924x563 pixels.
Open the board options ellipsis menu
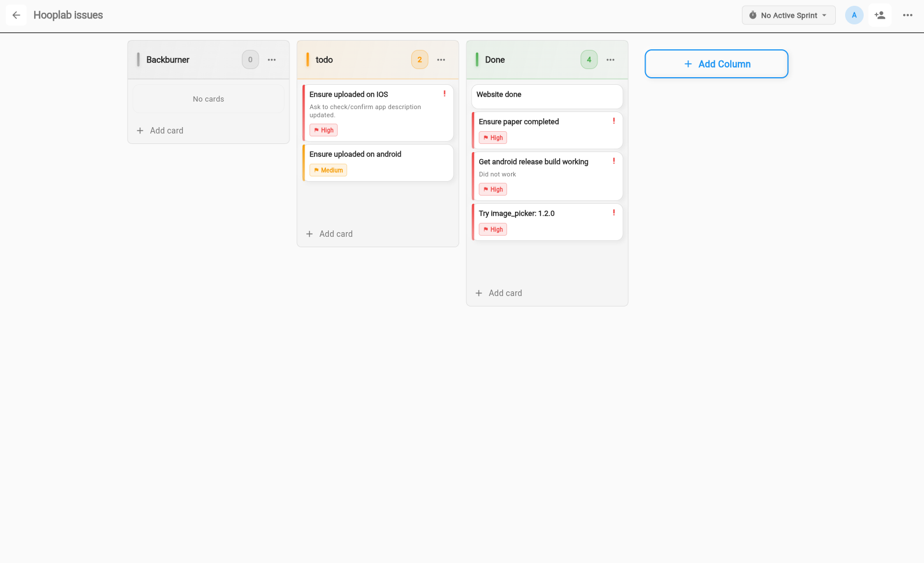pos(908,15)
